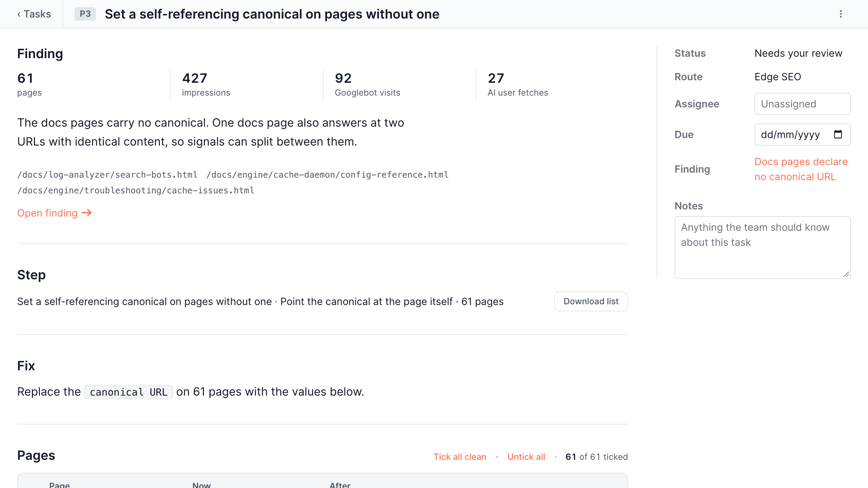Select the /docs/engine/cache-daemon/config-reference.html path
The width and height of the screenshot is (868, 488).
coord(327,175)
